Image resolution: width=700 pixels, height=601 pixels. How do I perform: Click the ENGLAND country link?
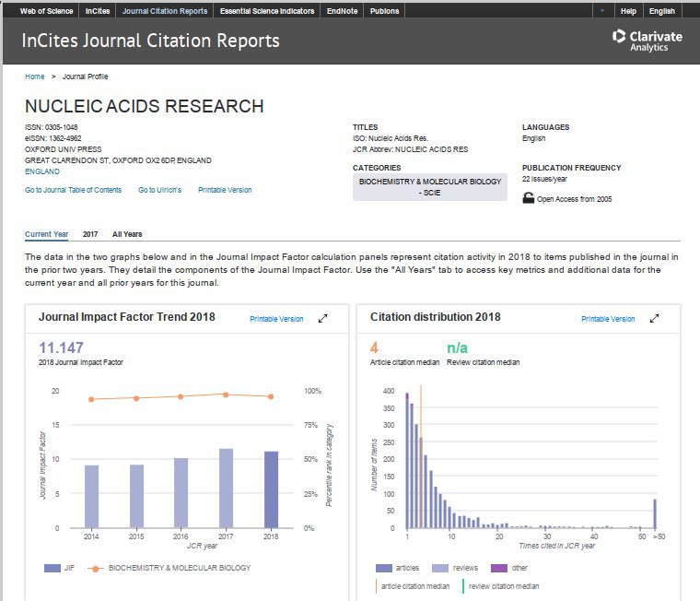(x=42, y=171)
